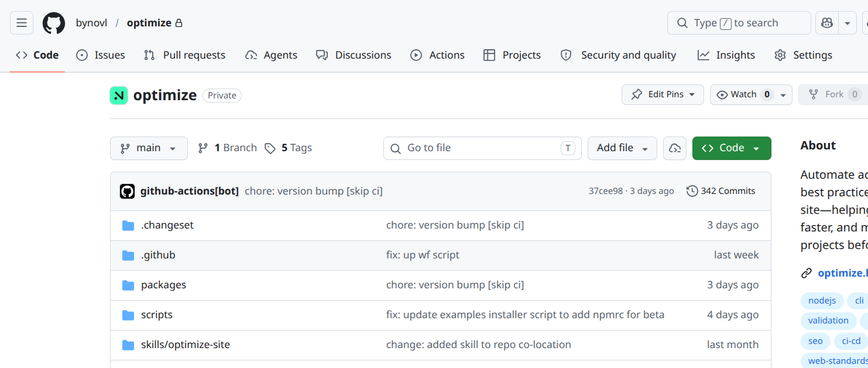Select the seo topic tag

click(x=815, y=341)
